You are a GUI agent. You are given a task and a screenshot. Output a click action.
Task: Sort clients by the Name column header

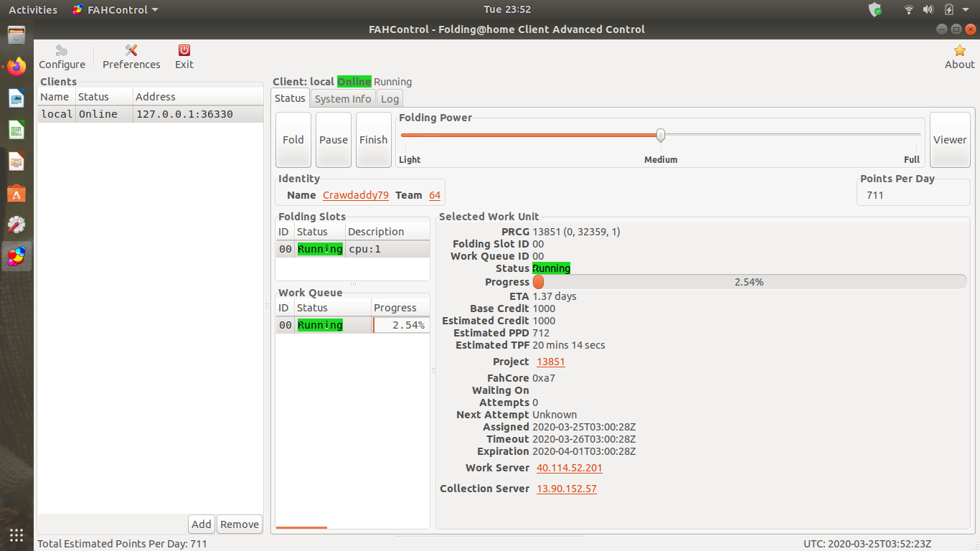(x=57, y=97)
